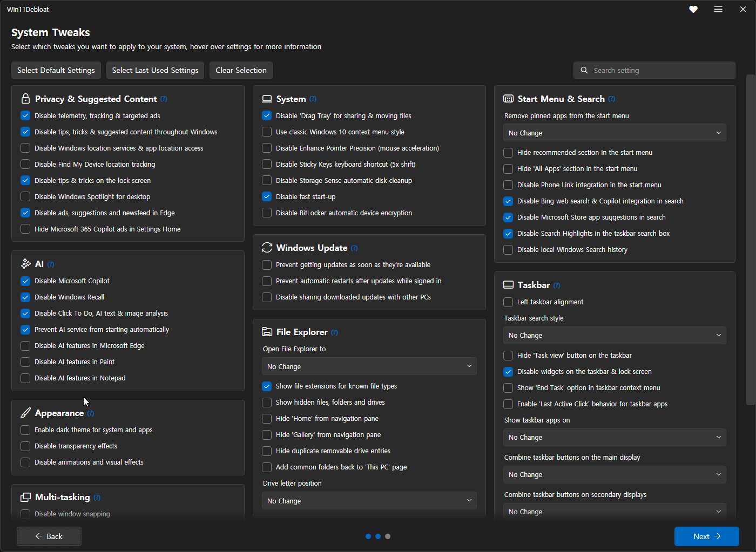The image size is (756, 552).
Task: Open the Remove pinned apps dropdown
Action: (615, 133)
